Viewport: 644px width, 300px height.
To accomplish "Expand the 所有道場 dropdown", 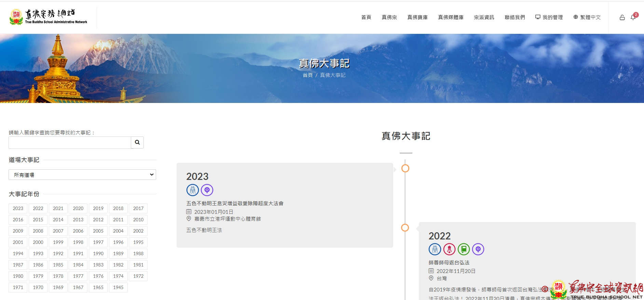I will tap(82, 175).
